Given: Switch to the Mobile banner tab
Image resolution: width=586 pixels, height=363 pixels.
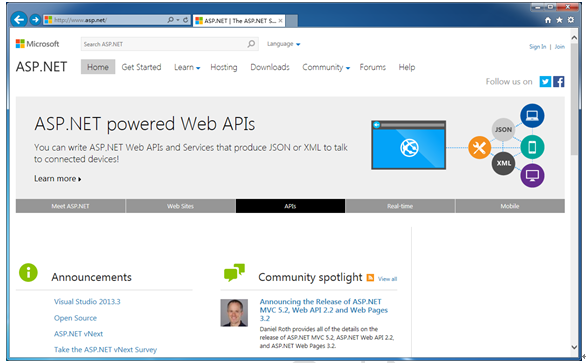Looking at the screenshot, I should click(x=510, y=206).
